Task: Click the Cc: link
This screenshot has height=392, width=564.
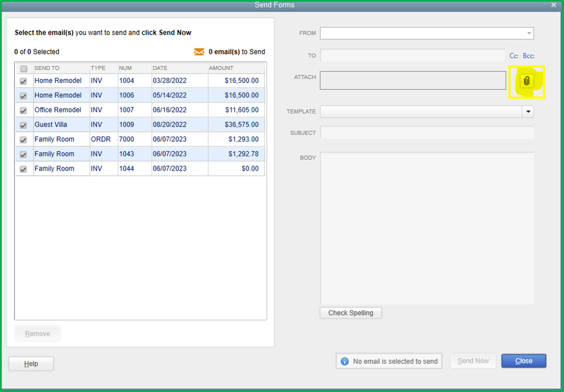Action: click(514, 56)
